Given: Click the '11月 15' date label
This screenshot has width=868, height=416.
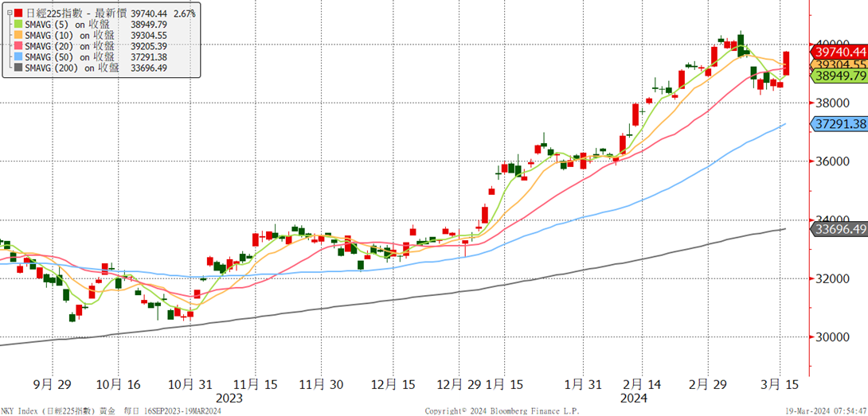Looking at the screenshot, I should click(255, 384).
